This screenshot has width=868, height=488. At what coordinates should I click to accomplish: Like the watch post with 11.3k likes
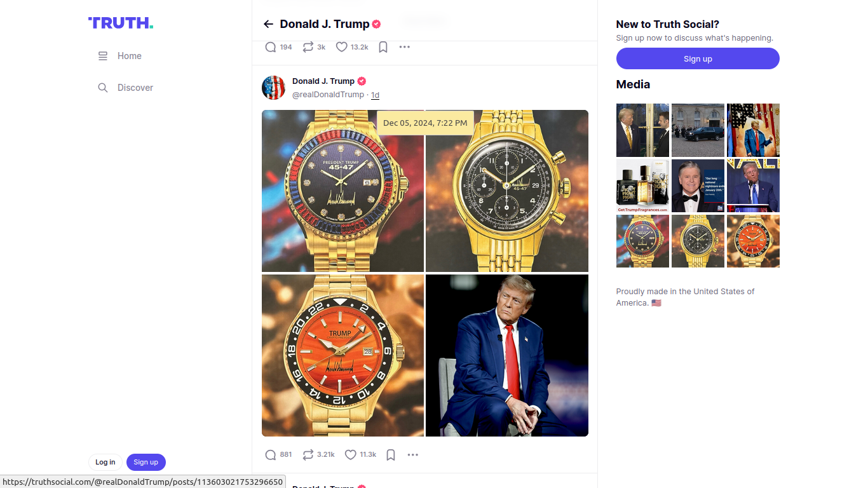[x=360, y=454]
